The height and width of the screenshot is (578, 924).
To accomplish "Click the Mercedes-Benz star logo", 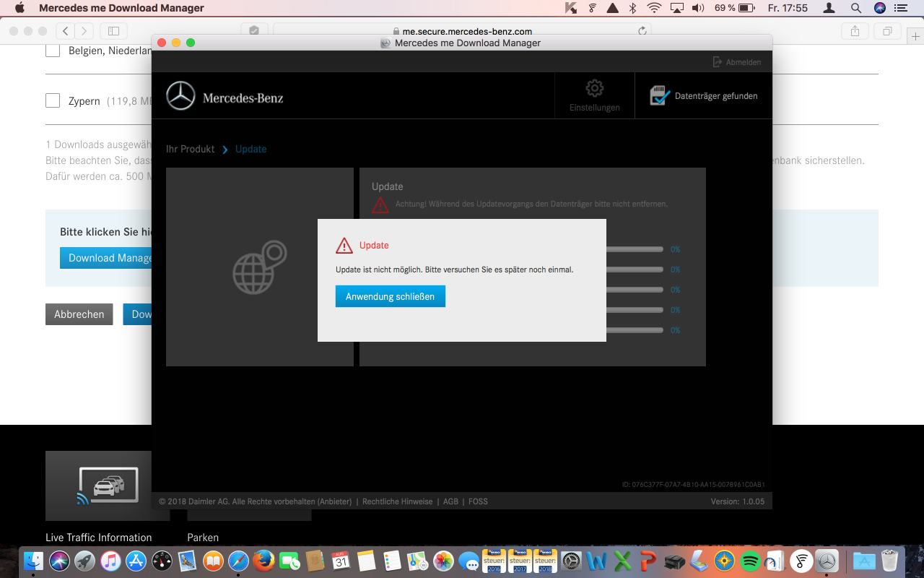I will pos(180,96).
